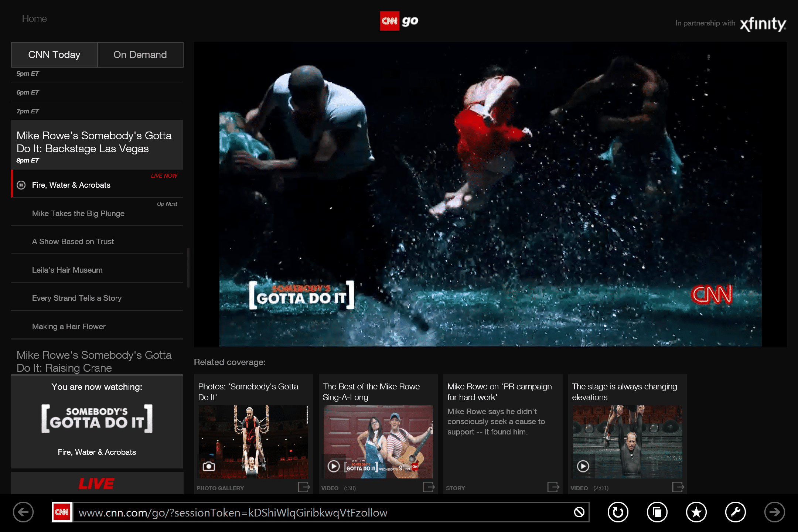798x532 pixels.
Task: Click the PHOTO GALLERY label
Action: click(220, 488)
